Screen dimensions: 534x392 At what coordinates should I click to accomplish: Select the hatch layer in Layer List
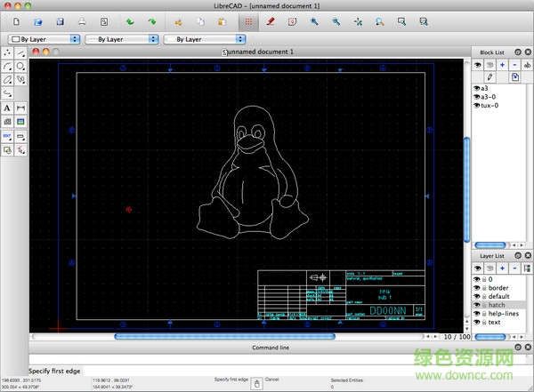click(x=496, y=305)
